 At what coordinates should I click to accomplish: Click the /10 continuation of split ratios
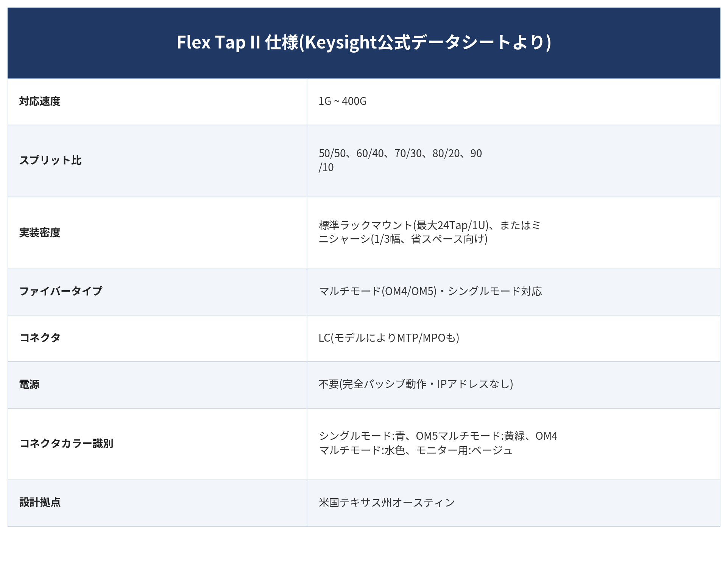pyautogui.click(x=326, y=167)
